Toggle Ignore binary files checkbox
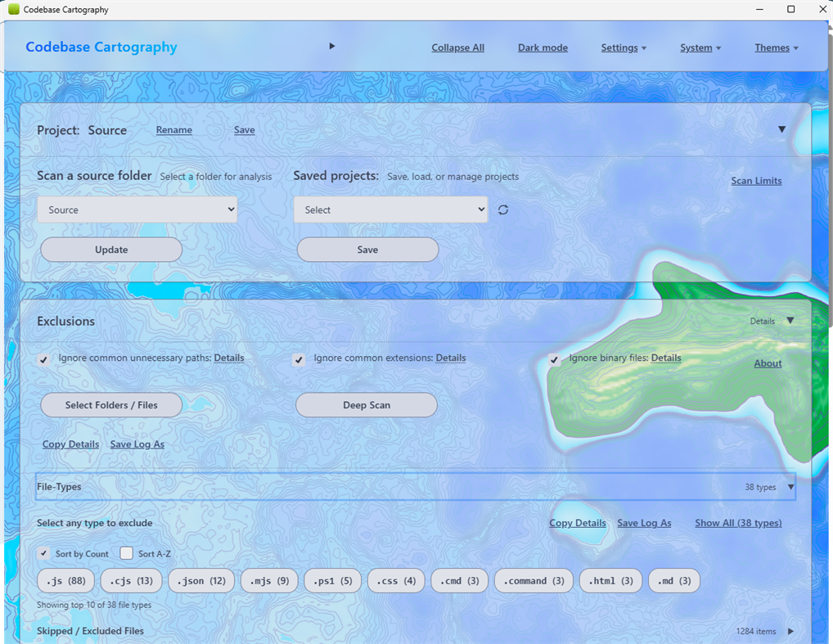The height and width of the screenshot is (644, 833). tap(554, 360)
